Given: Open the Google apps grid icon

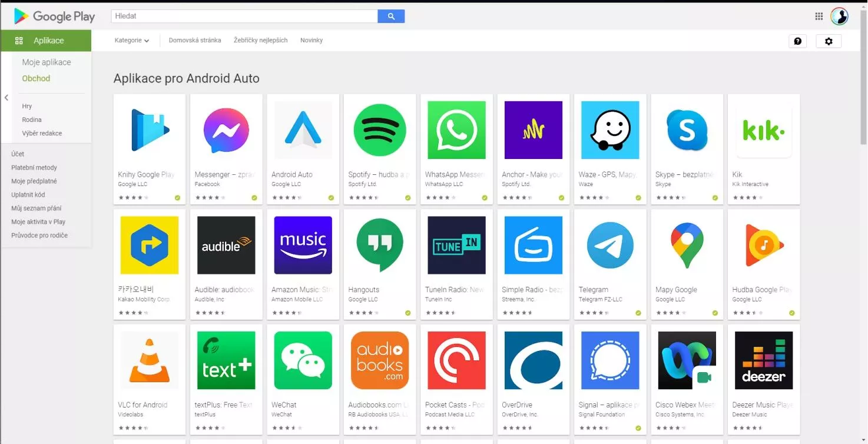Looking at the screenshot, I should (x=819, y=16).
